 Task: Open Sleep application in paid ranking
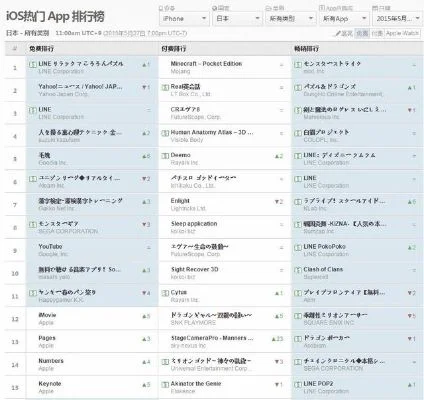pyautogui.click(x=194, y=224)
